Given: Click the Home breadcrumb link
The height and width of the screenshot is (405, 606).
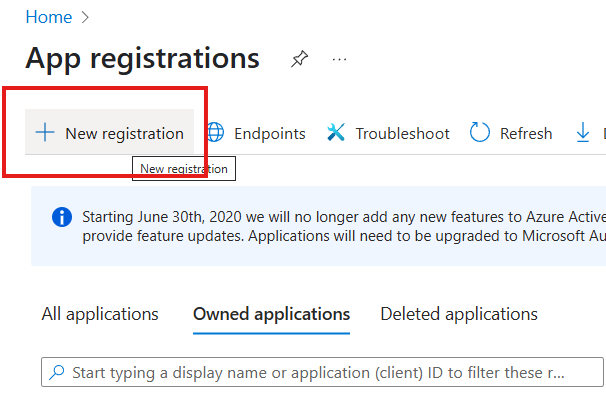Looking at the screenshot, I should click(48, 18).
